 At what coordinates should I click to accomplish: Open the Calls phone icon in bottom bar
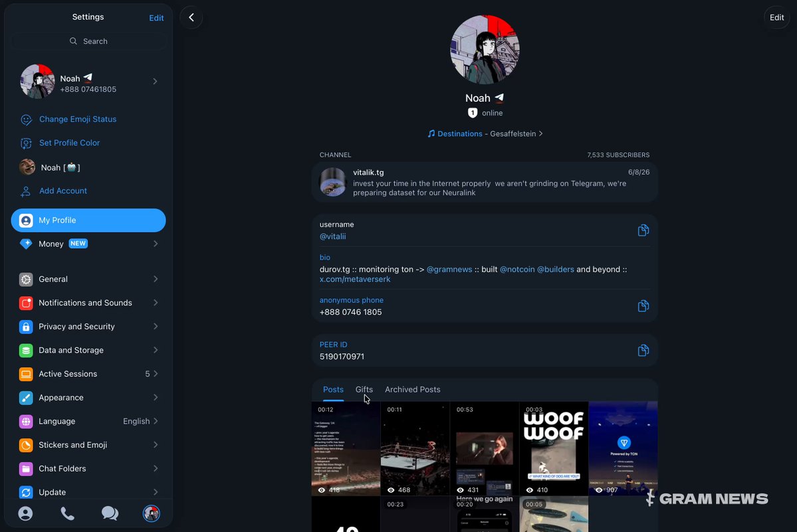(68, 513)
